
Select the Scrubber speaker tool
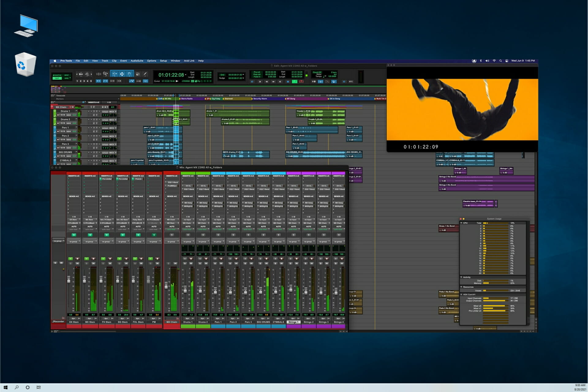pos(138,74)
